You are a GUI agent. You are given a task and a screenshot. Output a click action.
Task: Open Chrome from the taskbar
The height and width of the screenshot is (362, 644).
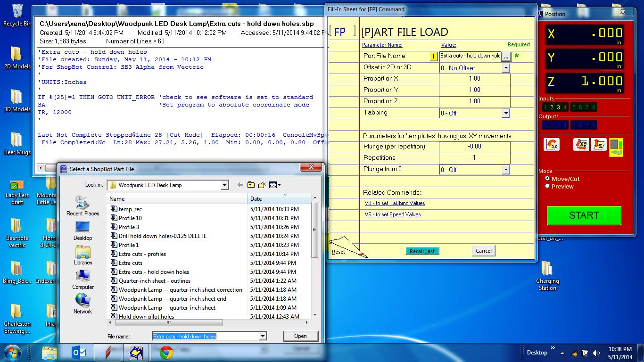click(165, 353)
